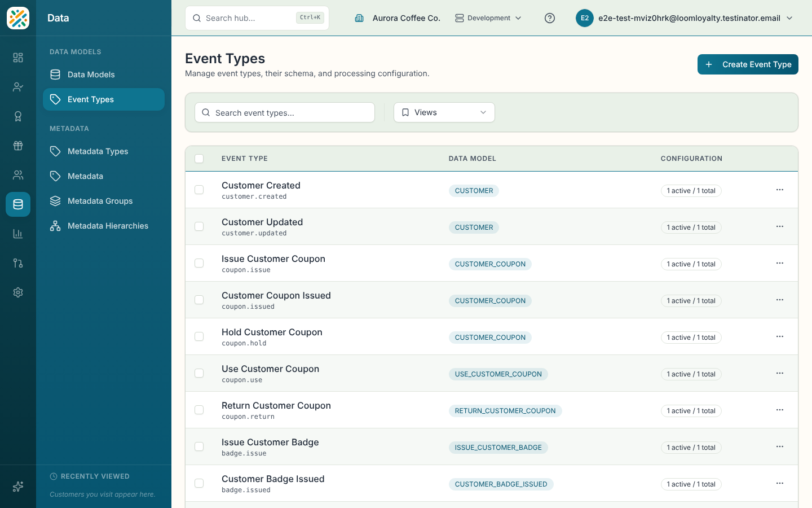The height and width of the screenshot is (508, 812).
Task: Open row actions for Customer Badge Issued
Action: click(780, 483)
